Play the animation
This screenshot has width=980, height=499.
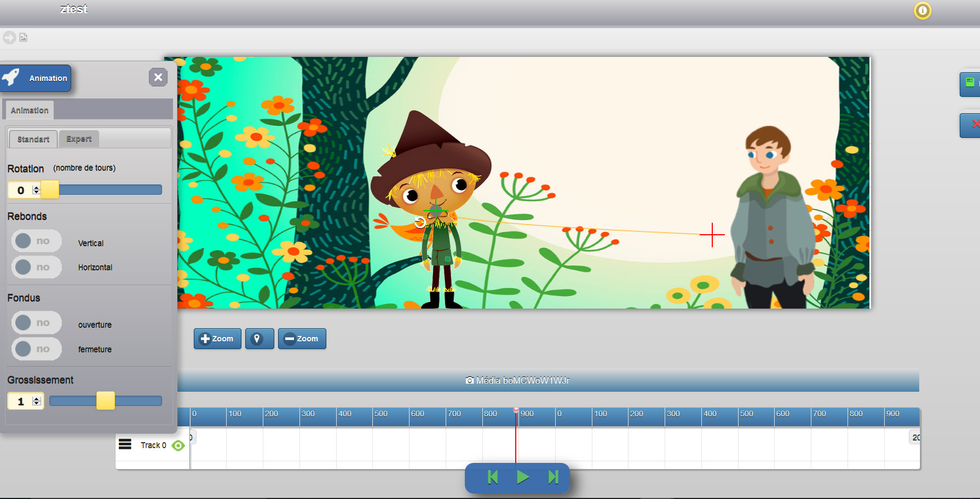pos(522,477)
